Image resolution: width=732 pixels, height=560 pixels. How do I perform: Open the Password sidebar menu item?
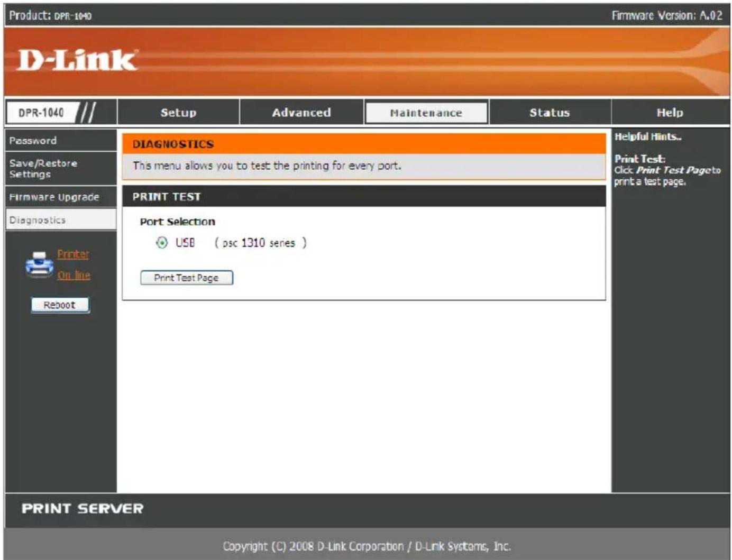coord(60,141)
